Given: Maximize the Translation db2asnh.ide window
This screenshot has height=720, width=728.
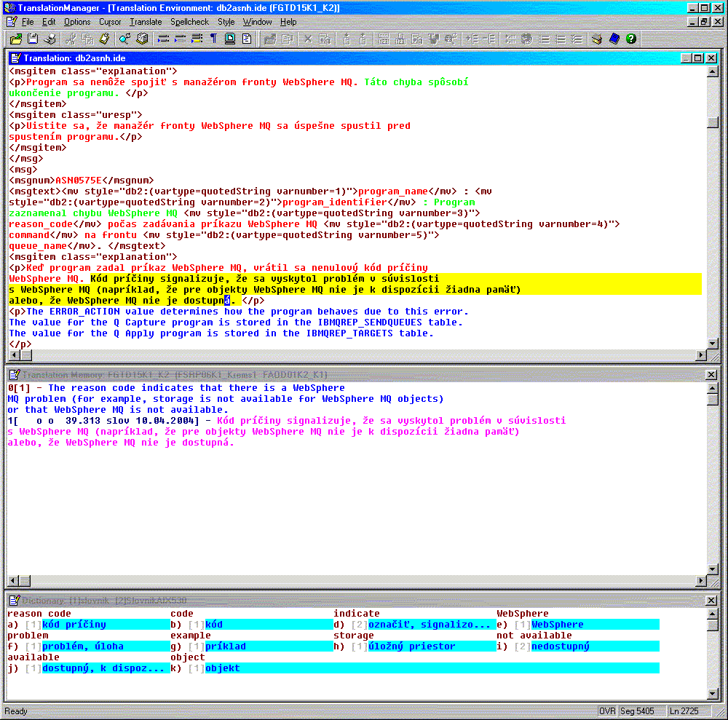Looking at the screenshot, I should click(698, 58).
